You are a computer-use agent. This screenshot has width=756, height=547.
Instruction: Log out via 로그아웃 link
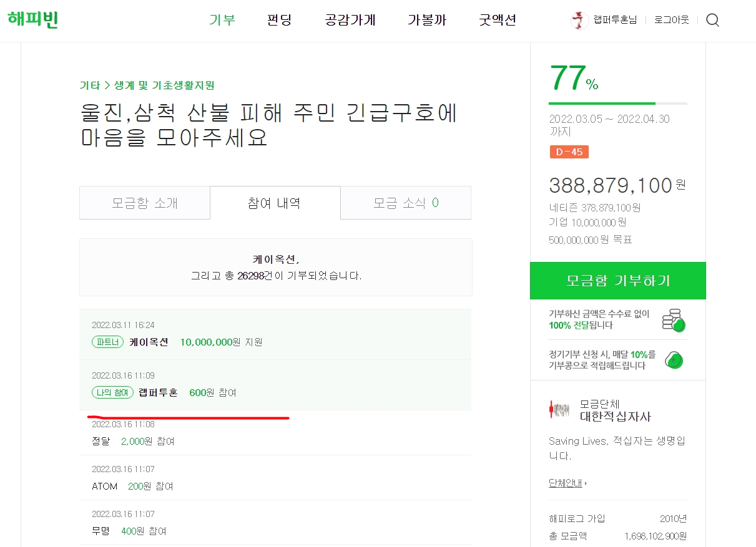click(x=672, y=20)
